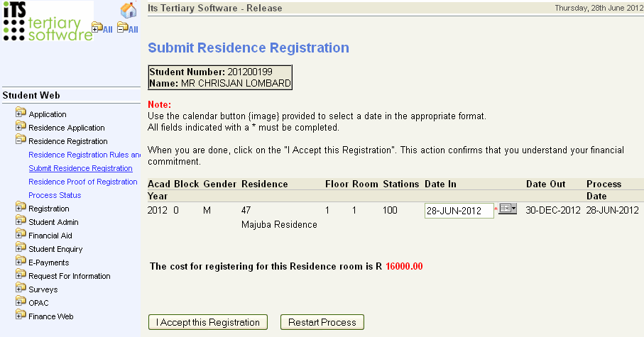Expand the Registration folder icon
This screenshot has height=337, width=644.
[21, 207]
